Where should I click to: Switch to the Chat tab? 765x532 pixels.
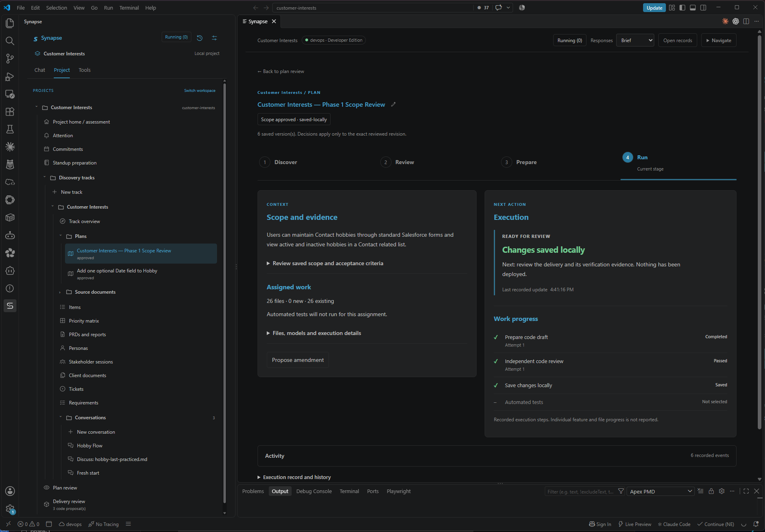tap(40, 70)
